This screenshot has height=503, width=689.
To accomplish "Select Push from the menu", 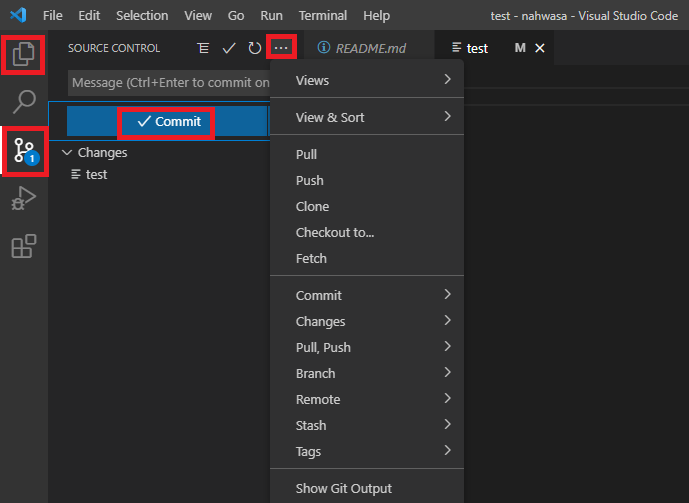I will click(x=367, y=180).
